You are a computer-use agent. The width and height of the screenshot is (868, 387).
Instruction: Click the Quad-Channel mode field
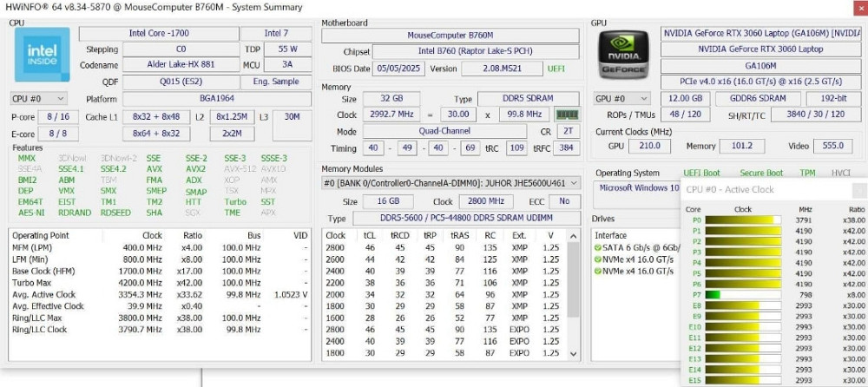click(444, 131)
